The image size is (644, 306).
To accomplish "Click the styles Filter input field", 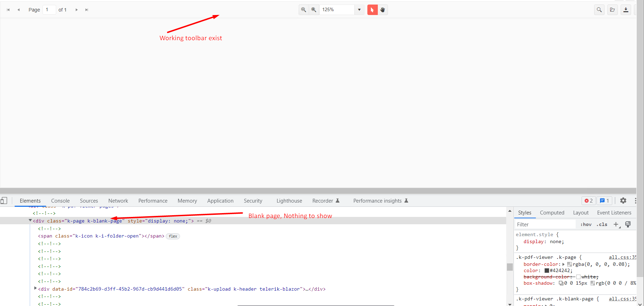I will [x=545, y=225].
